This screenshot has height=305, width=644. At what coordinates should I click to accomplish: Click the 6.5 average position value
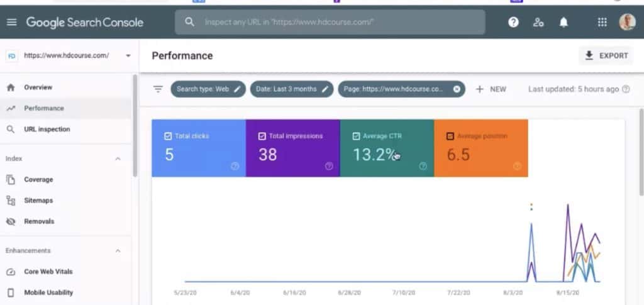pyautogui.click(x=458, y=155)
